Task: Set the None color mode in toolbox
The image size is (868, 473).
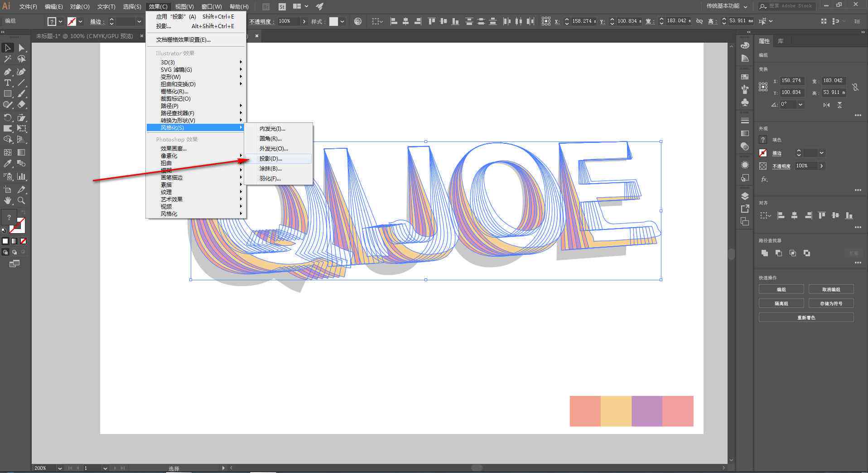Action: click(23, 241)
